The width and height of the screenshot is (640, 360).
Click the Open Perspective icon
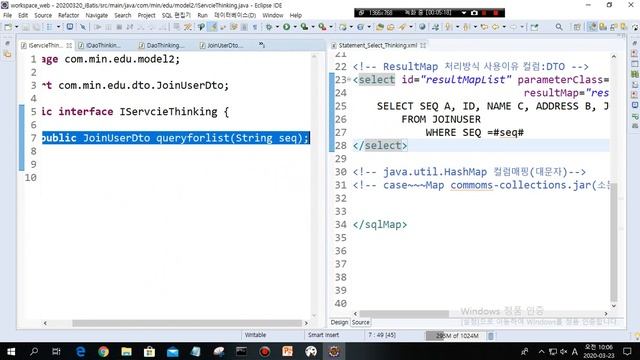click(577, 27)
